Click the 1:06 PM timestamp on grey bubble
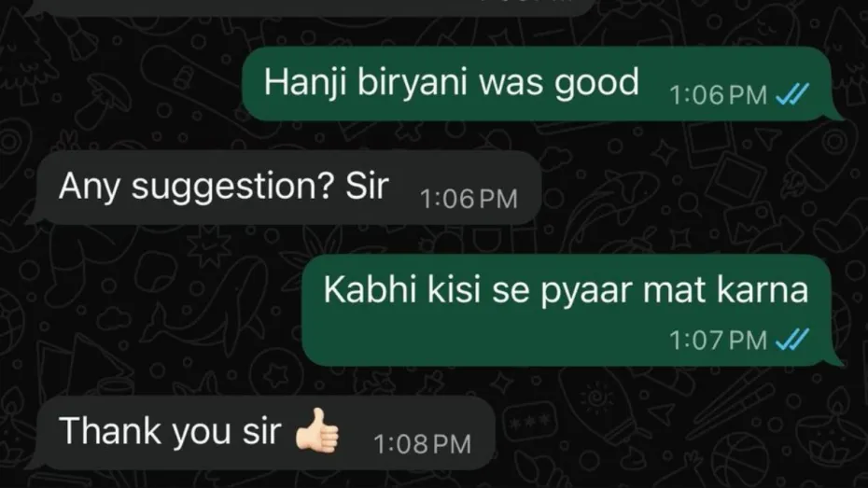868x488 pixels. point(469,199)
